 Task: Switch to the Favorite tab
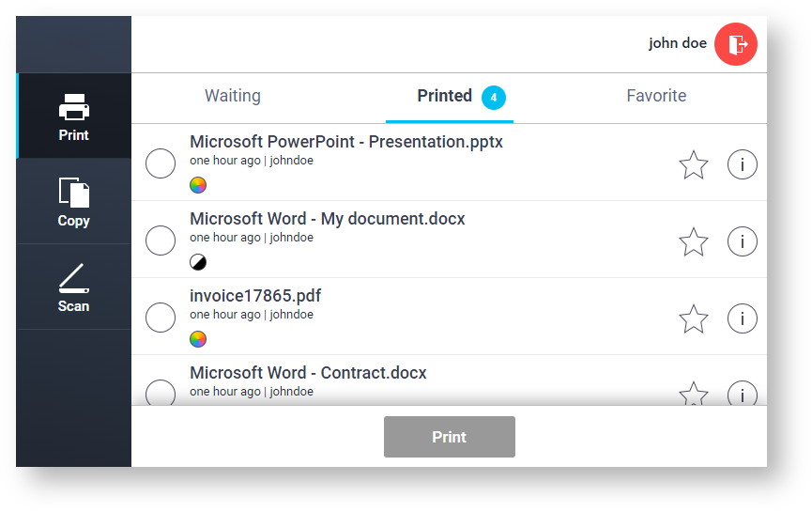(x=656, y=96)
